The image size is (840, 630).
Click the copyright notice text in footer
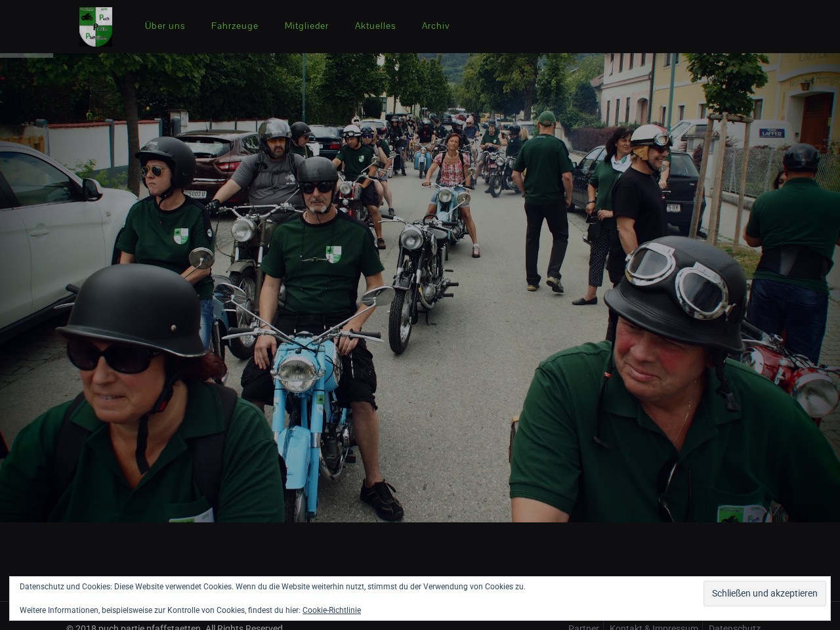click(x=174, y=627)
